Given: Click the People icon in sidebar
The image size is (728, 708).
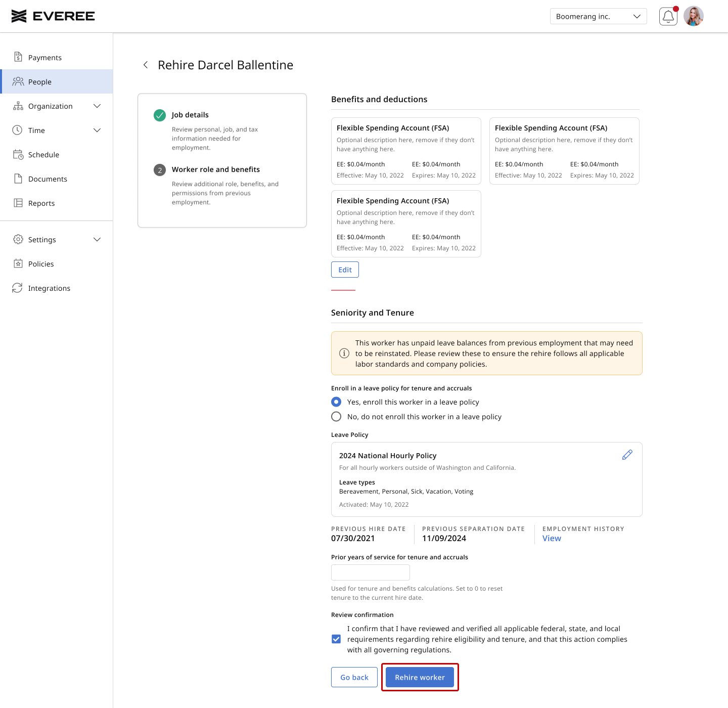Looking at the screenshot, I should tap(18, 81).
